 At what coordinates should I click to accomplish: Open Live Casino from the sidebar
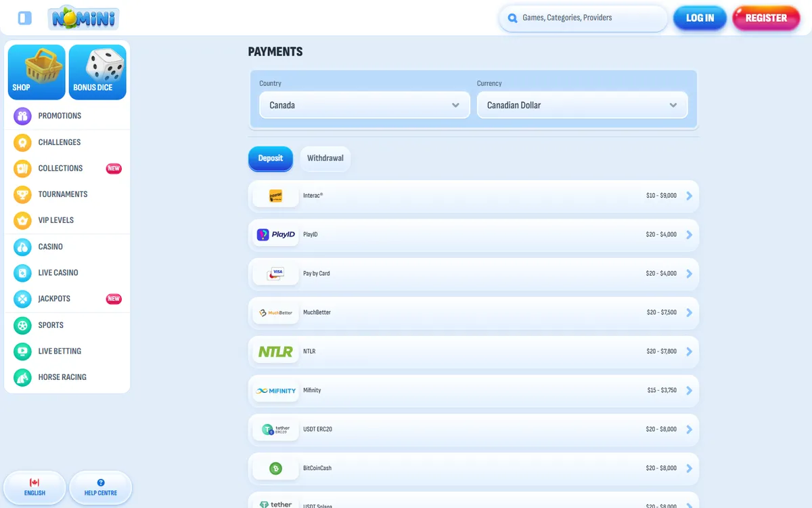[67, 272]
